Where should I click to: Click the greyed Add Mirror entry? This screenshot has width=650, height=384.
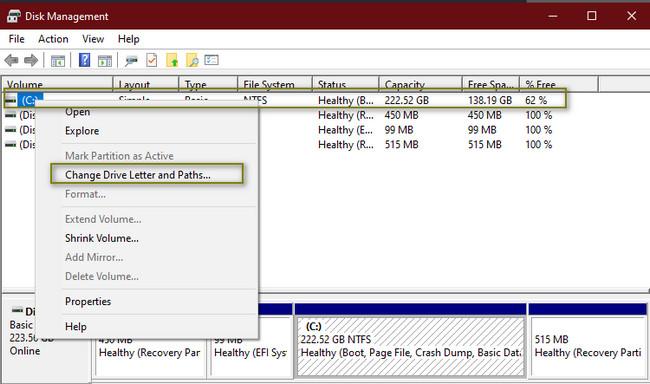point(94,258)
